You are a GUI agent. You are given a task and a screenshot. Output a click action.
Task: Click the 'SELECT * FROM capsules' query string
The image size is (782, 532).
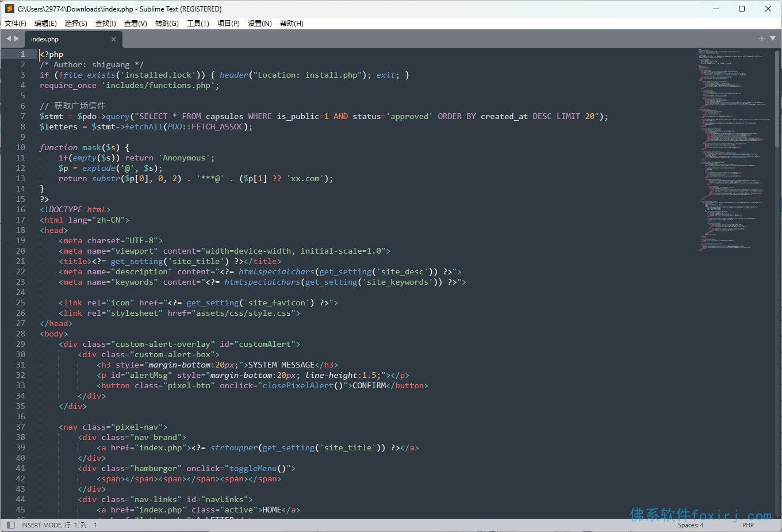(191, 116)
